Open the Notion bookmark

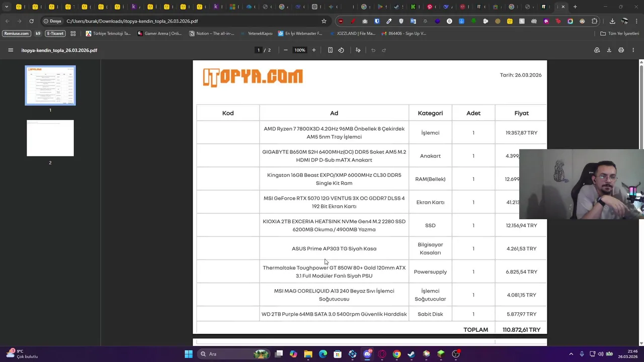coord(212,34)
